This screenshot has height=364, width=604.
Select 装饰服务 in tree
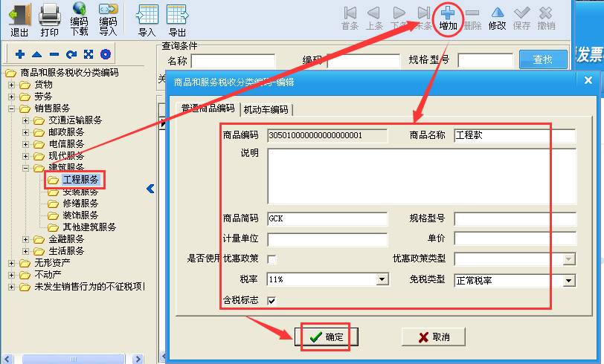[80, 215]
